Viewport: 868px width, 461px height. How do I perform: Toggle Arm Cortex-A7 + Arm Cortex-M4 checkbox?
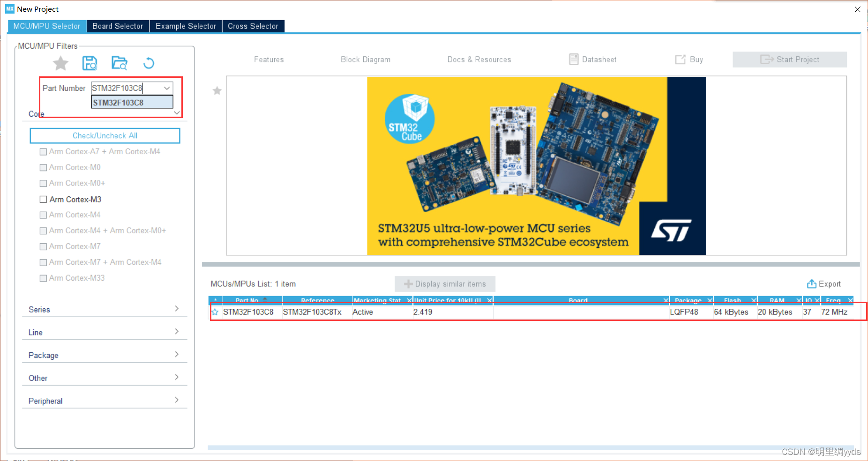coord(43,152)
